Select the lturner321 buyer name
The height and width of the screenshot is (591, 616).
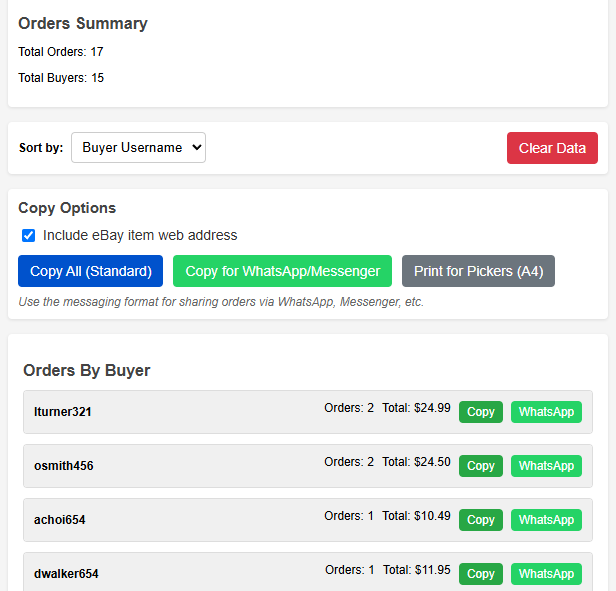(62, 412)
